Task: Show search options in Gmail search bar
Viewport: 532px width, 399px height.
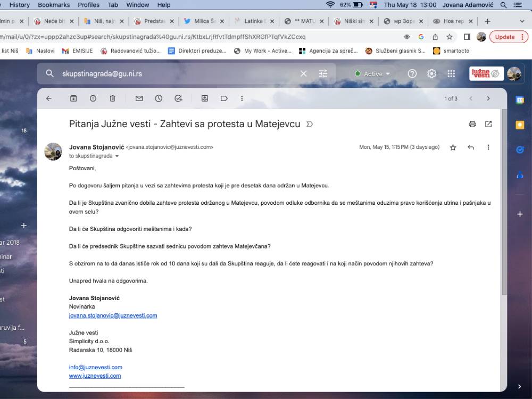Action: tap(323, 74)
